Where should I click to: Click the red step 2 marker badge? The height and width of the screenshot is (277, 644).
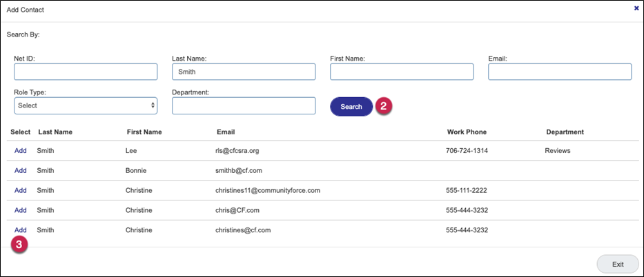click(x=384, y=106)
